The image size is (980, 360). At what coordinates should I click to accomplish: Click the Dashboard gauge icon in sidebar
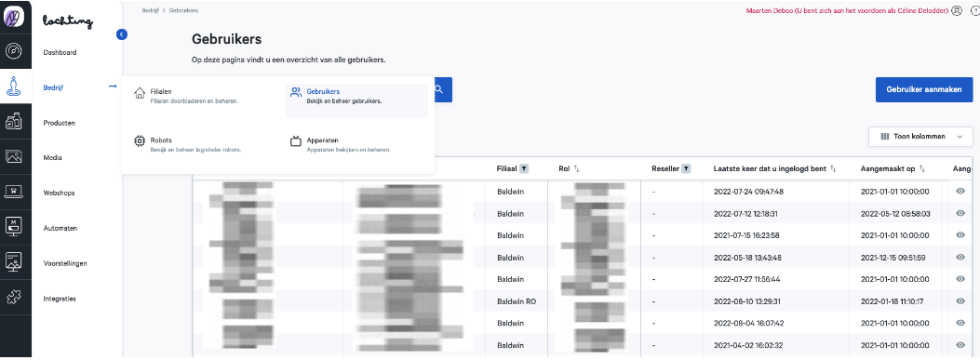14,52
